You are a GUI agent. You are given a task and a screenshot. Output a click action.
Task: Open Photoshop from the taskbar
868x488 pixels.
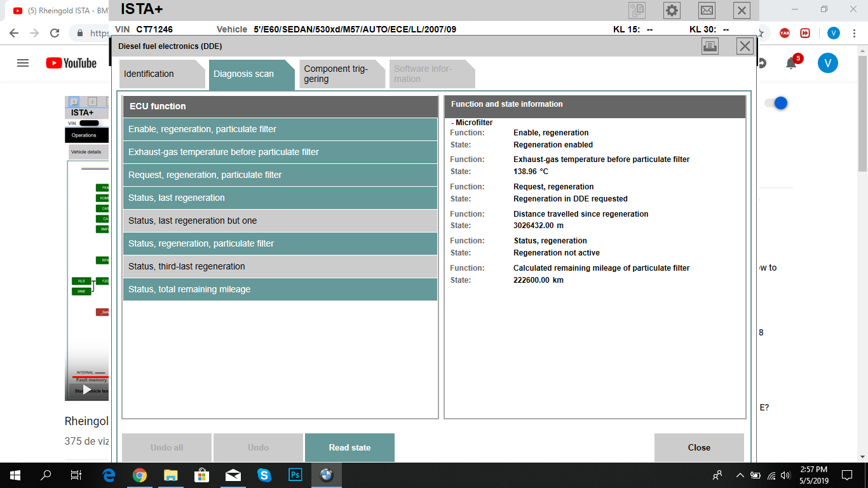(x=295, y=475)
